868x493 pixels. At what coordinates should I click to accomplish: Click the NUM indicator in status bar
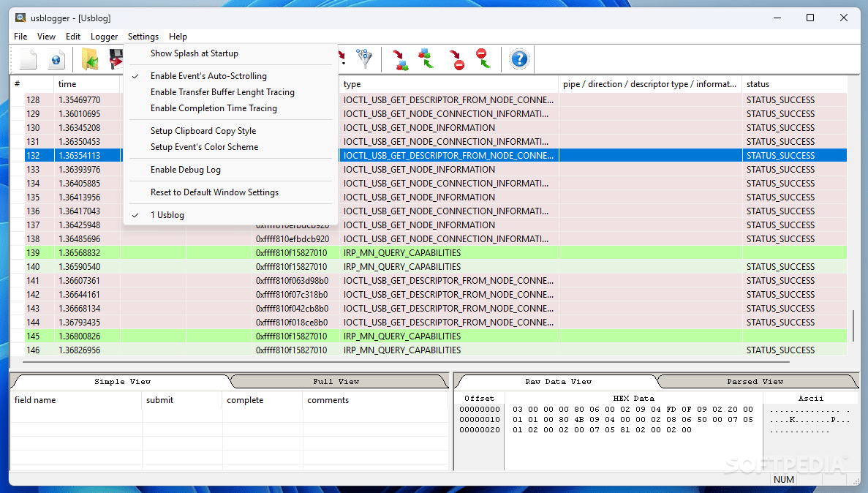(783, 480)
